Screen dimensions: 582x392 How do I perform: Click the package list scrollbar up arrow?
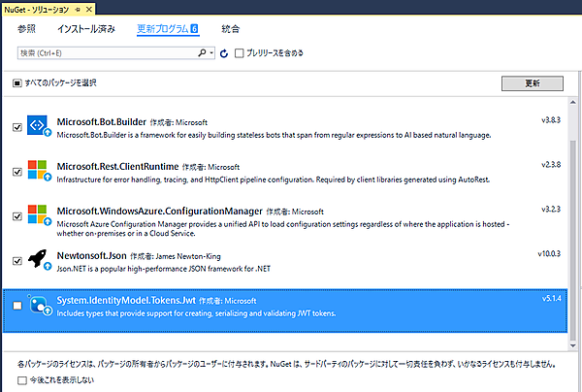[572, 103]
